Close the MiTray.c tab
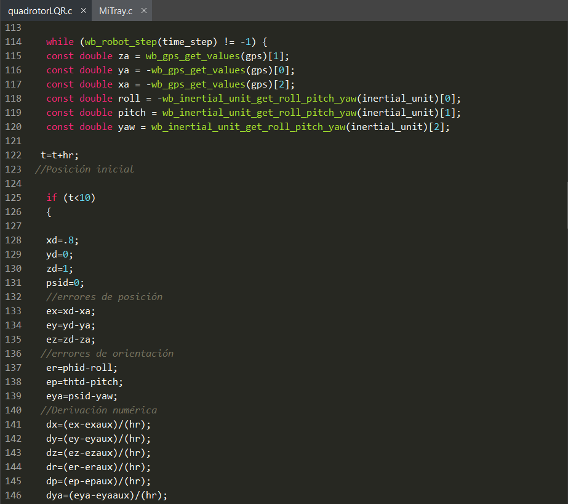568x504 pixels. [x=144, y=11]
